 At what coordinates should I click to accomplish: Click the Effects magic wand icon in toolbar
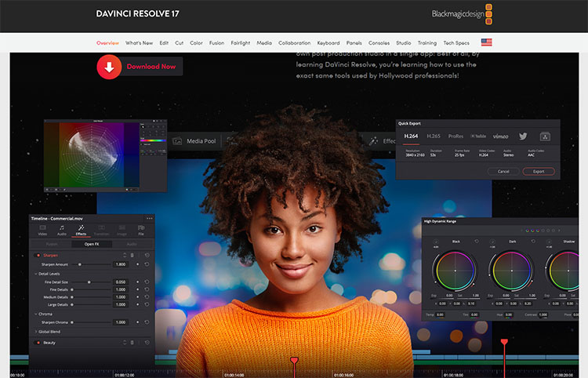click(x=373, y=141)
